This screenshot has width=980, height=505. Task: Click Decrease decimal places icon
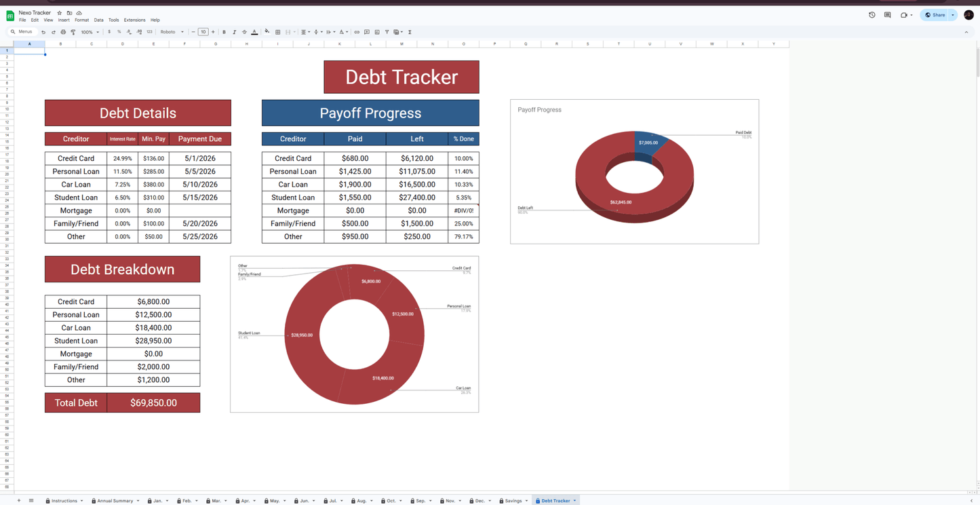click(129, 32)
